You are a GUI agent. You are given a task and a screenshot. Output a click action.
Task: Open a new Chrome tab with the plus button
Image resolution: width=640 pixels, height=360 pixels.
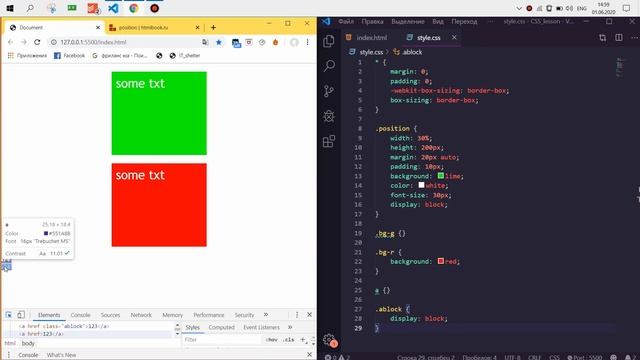coord(213,27)
